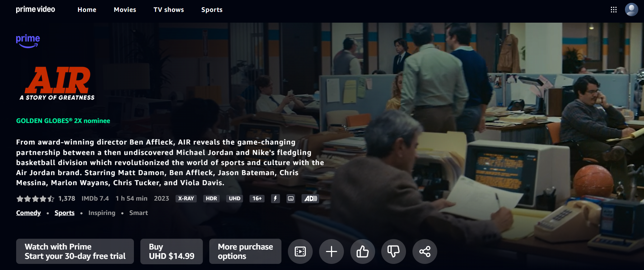Open the Comedy genre link
The image size is (644, 270).
(28, 213)
